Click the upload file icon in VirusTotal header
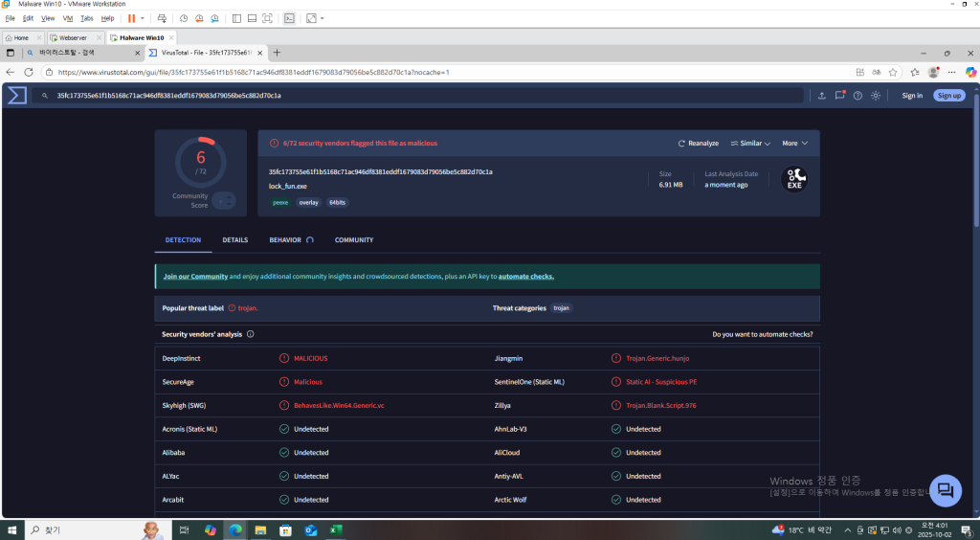This screenshot has height=540, width=980. pyautogui.click(x=821, y=96)
